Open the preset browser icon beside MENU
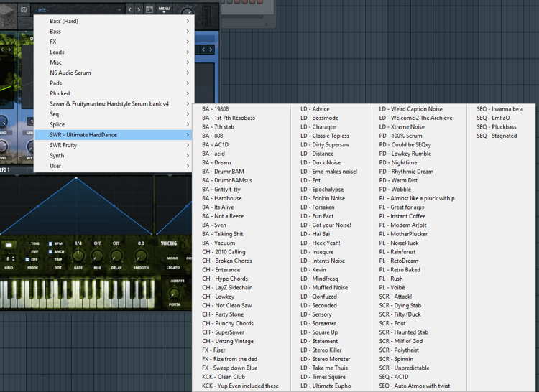Image resolution: width=539 pixels, height=392 pixels. pyautogui.click(x=149, y=10)
